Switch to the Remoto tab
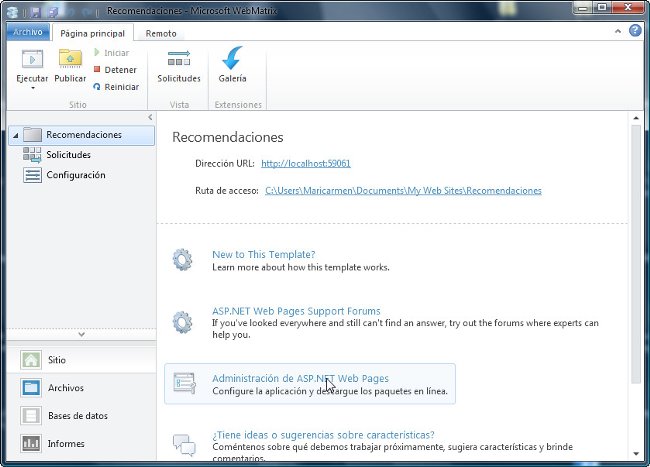This screenshot has width=650, height=467. (x=161, y=33)
